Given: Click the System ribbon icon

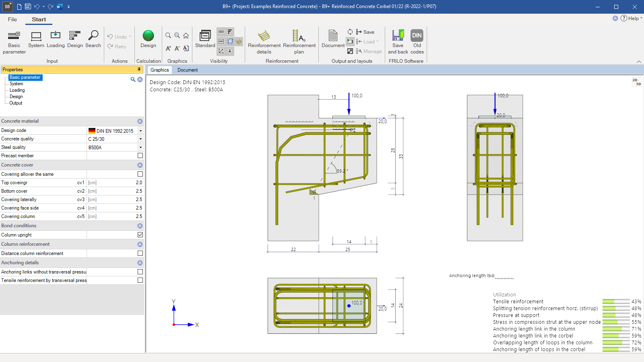Looking at the screenshot, I should pos(36,39).
